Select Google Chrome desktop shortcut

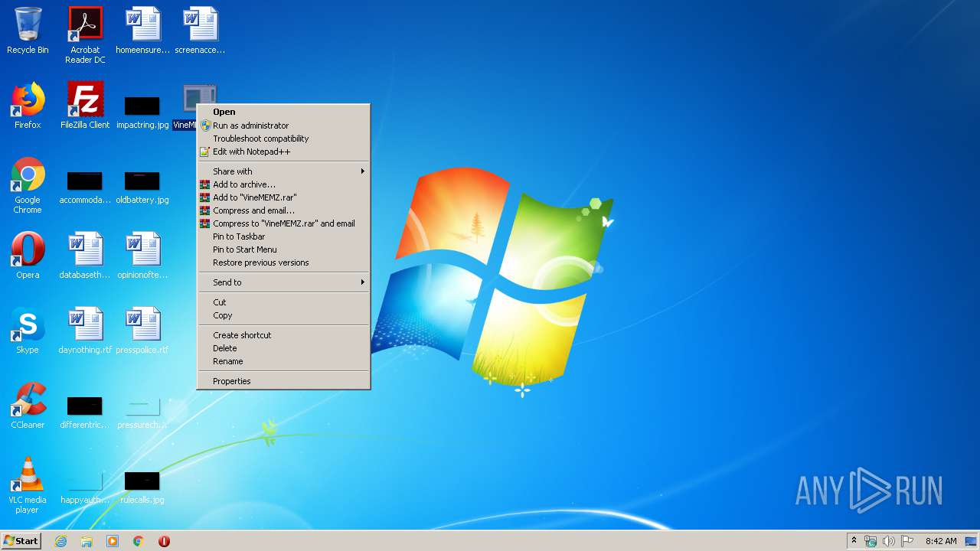[x=28, y=185]
